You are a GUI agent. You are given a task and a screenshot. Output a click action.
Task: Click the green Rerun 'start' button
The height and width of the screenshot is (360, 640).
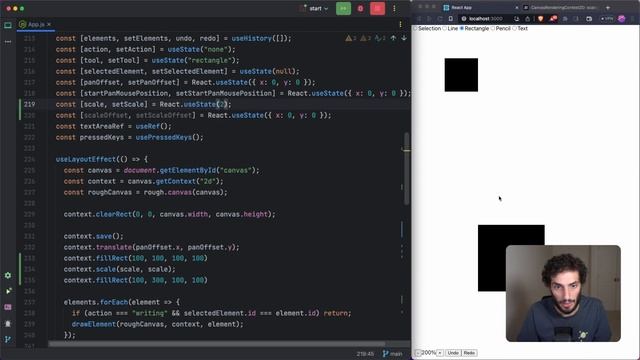[x=343, y=8]
